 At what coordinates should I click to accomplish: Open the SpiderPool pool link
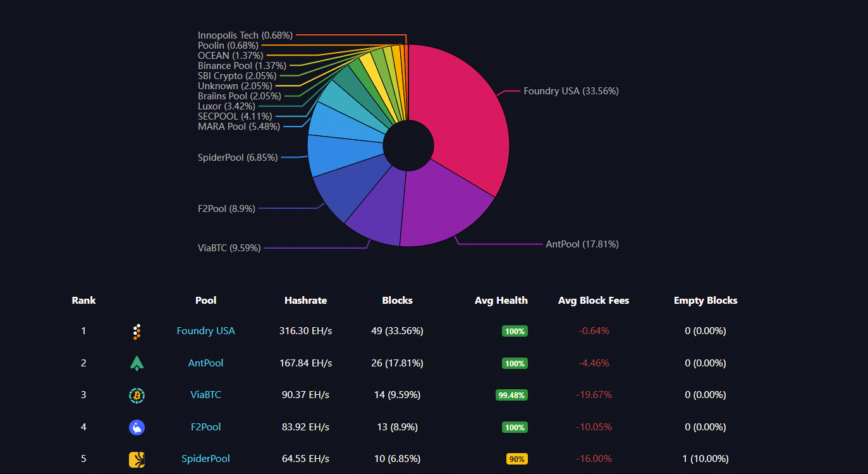coord(205,459)
